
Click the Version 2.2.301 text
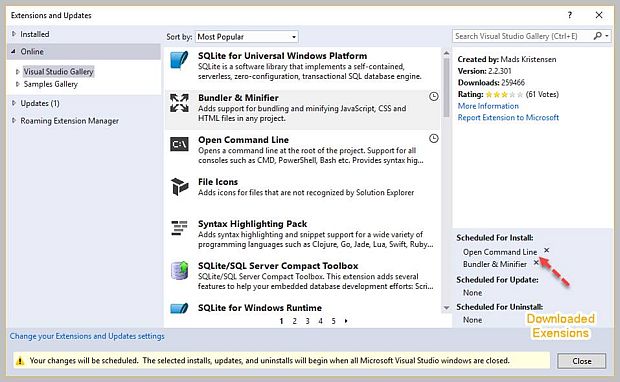[484, 71]
